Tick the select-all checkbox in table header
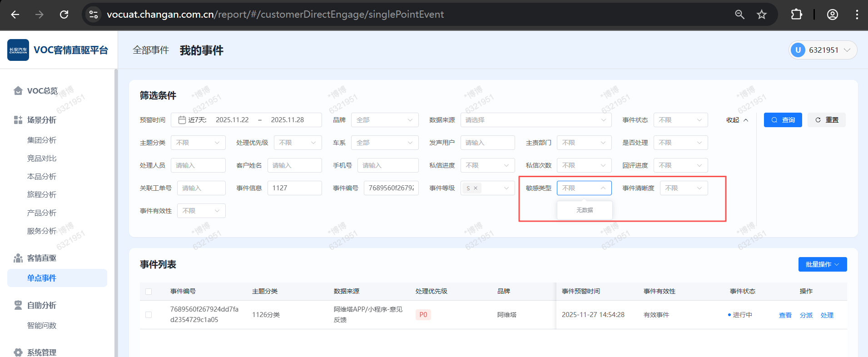 pyautogui.click(x=149, y=292)
